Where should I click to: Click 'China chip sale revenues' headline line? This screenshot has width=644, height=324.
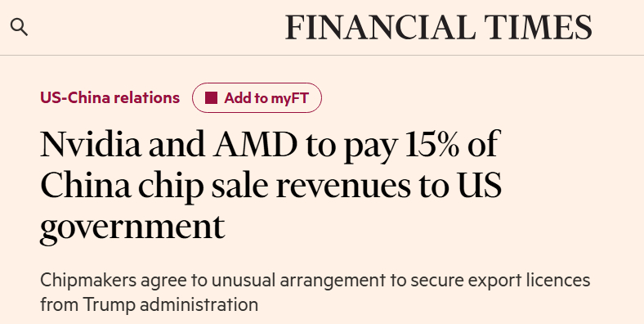click(225, 187)
